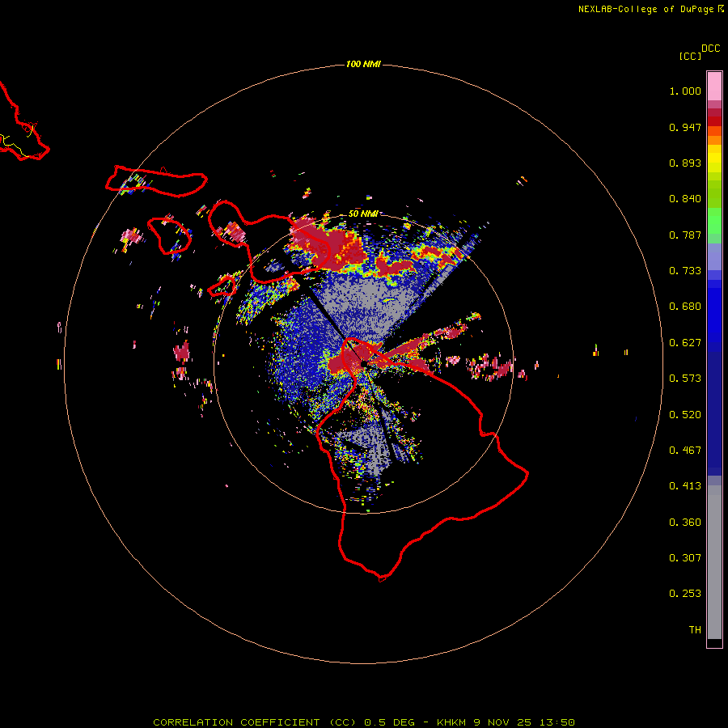
Task: Click the 0.787 scale value
Action: coord(685,235)
